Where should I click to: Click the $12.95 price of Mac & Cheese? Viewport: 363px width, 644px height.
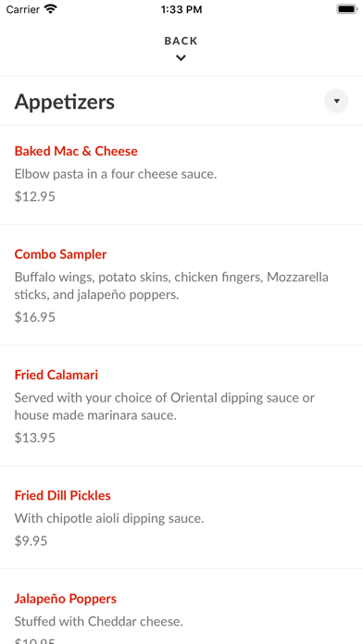tap(35, 197)
